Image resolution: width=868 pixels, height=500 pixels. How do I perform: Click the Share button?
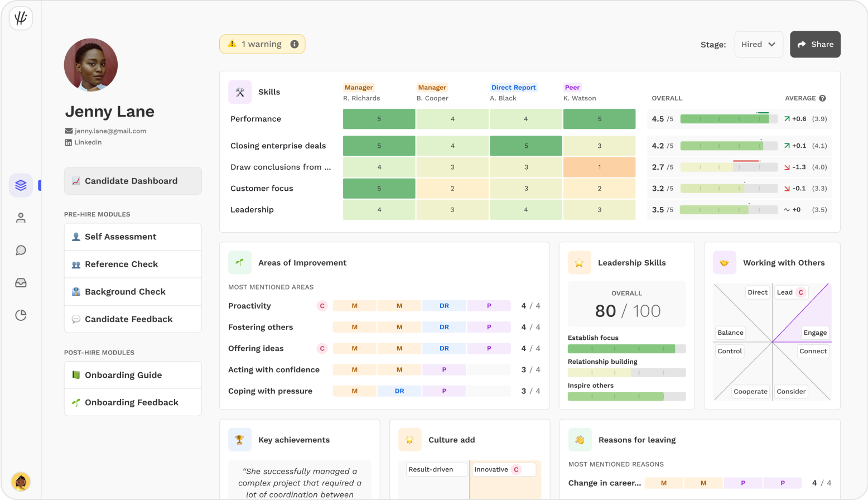coord(815,44)
